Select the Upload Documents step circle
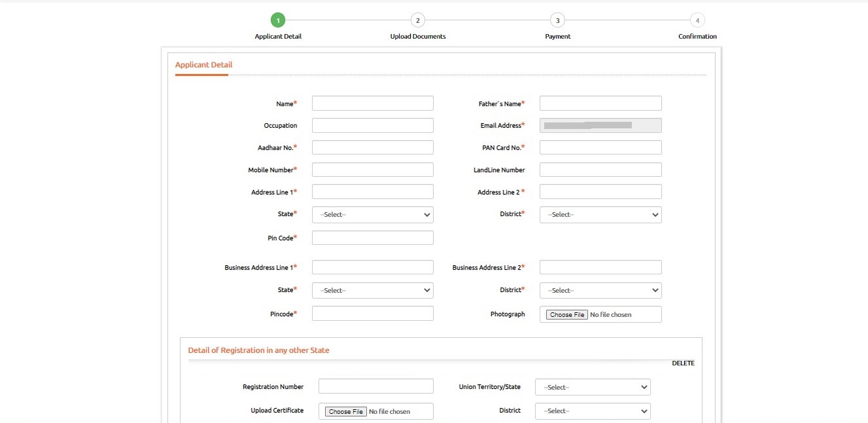Screen dimensions: 868x423 point(417,20)
